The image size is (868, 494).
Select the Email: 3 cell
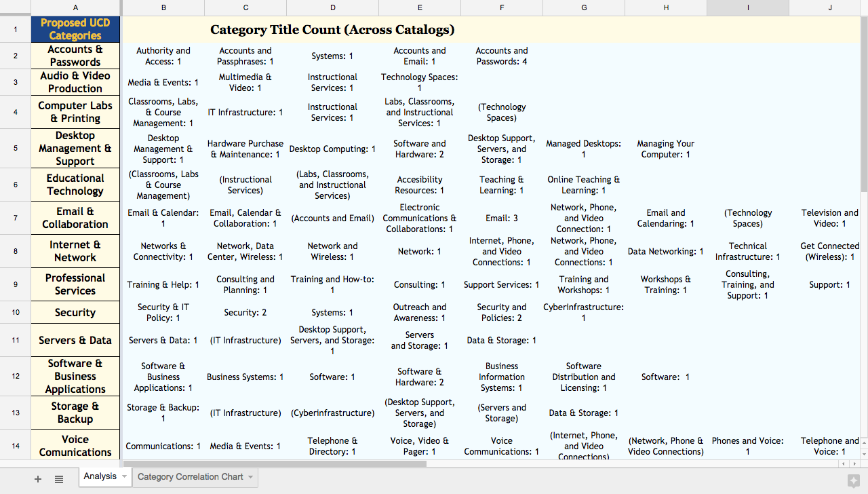click(502, 218)
